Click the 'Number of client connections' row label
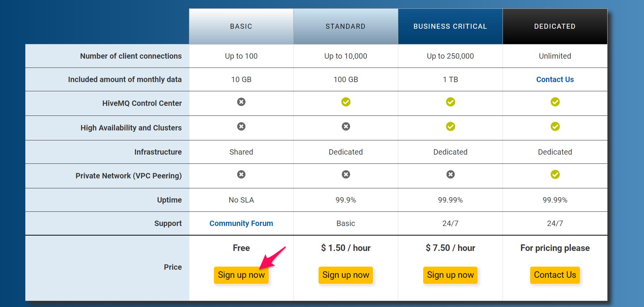This screenshot has height=307, width=644. tap(131, 56)
